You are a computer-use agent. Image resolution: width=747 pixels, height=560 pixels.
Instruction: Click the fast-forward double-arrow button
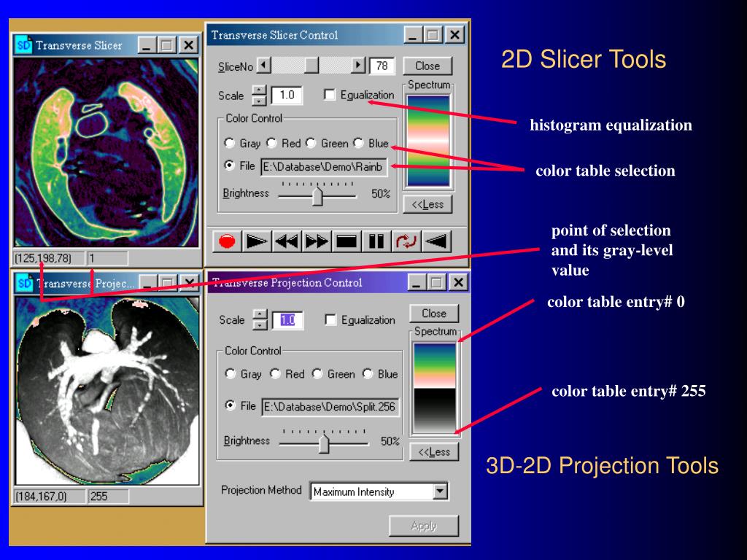(317, 241)
